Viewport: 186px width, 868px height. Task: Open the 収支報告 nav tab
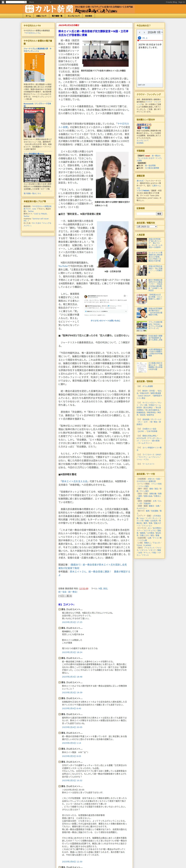point(89,16)
